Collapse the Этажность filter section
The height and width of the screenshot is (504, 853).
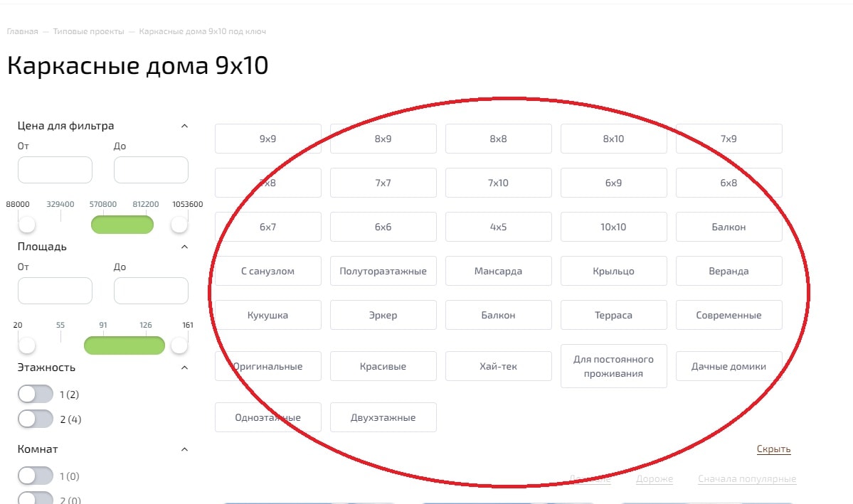click(184, 368)
